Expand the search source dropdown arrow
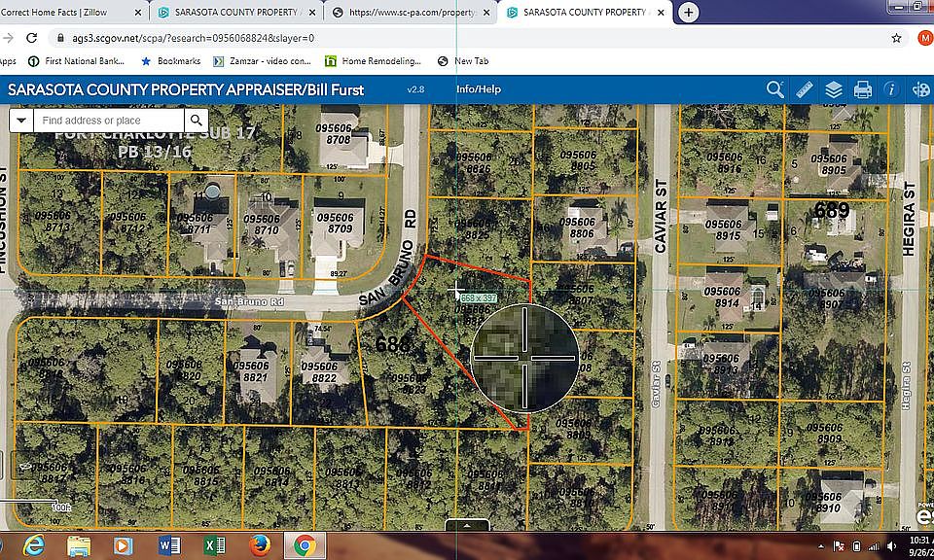This screenshot has width=934, height=560. click(x=21, y=120)
